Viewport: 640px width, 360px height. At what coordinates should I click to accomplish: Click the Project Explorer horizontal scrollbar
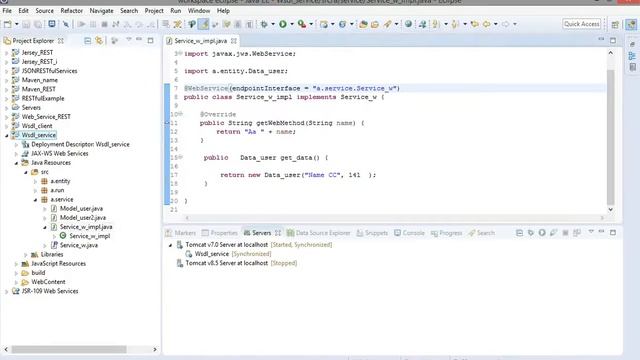(69, 349)
